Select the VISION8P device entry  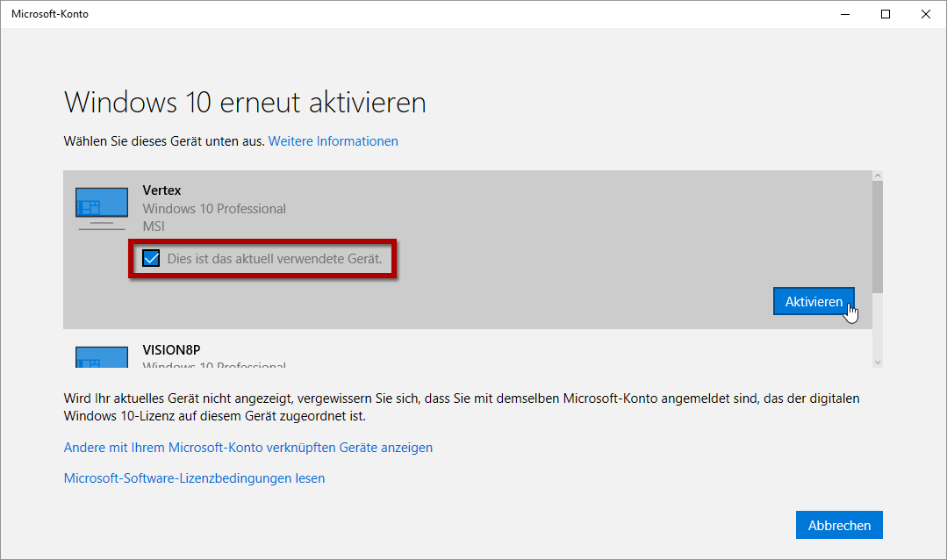(174, 349)
